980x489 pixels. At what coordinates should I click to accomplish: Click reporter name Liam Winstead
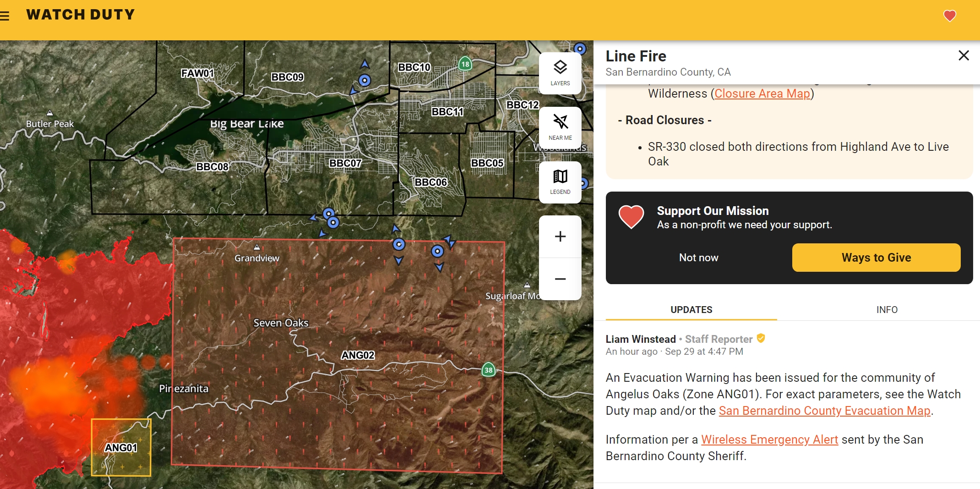(641, 339)
